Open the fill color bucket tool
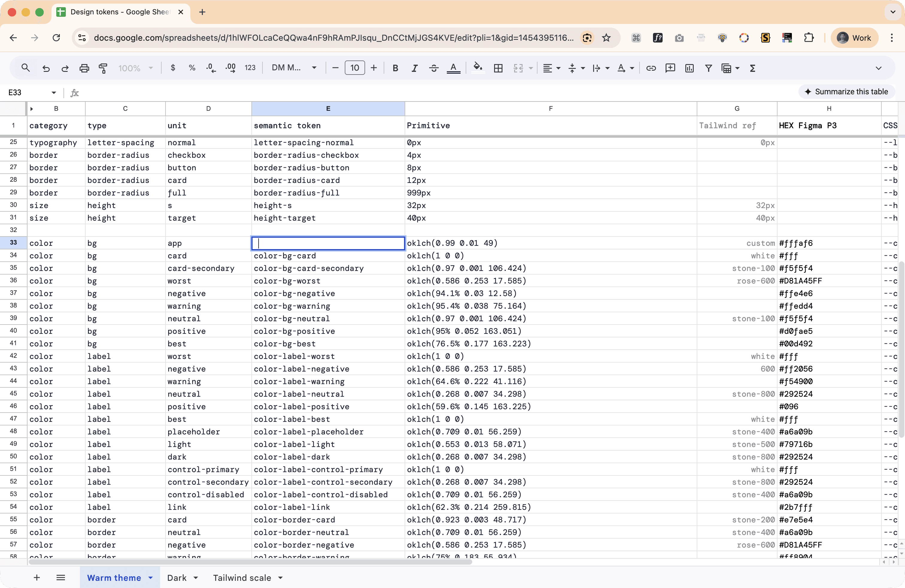 click(x=478, y=68)
